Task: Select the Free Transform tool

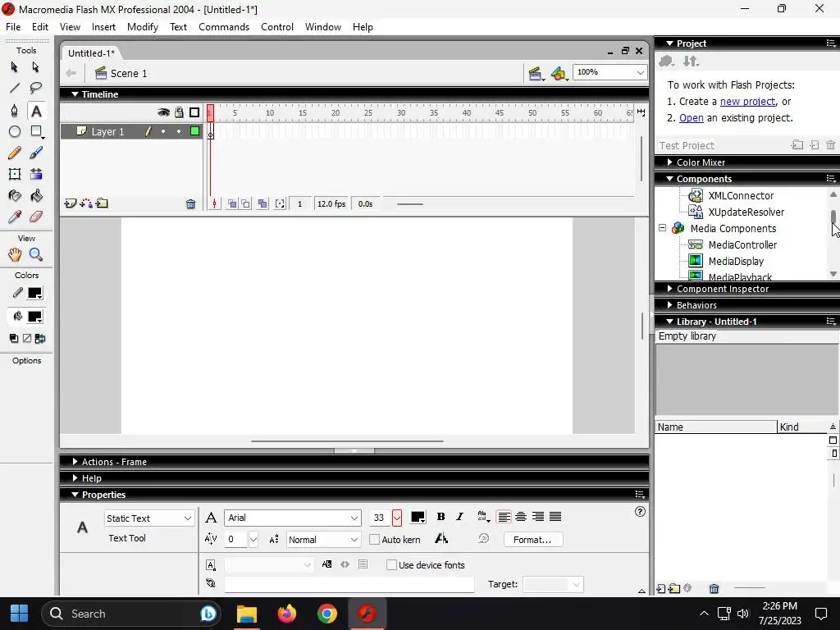Action: (15, 174)
